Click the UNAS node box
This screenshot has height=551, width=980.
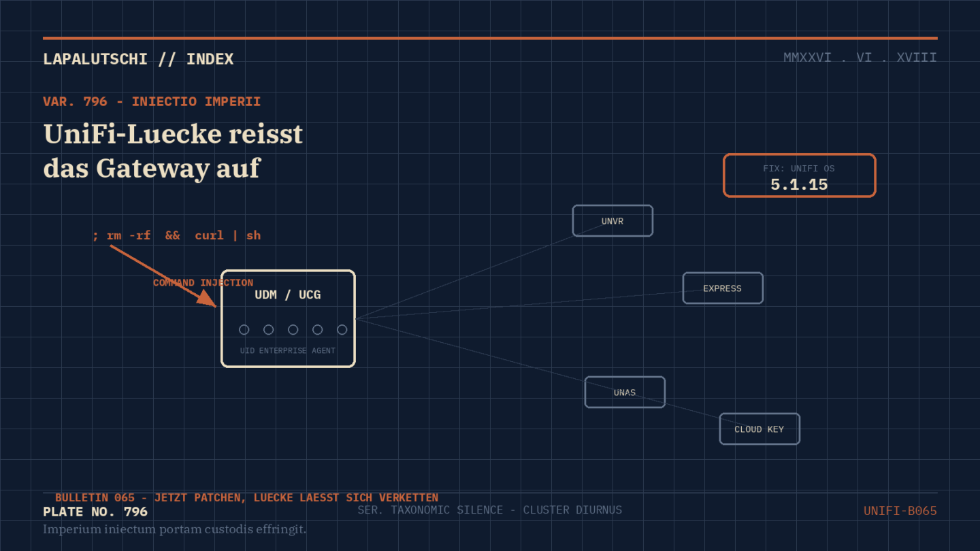point(625,393)
